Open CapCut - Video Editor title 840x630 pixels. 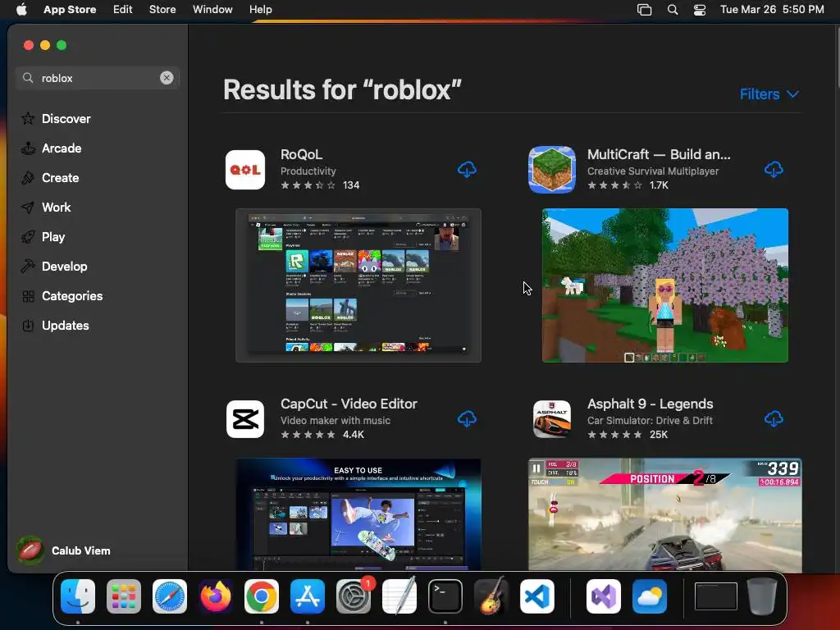coord(349,404)
